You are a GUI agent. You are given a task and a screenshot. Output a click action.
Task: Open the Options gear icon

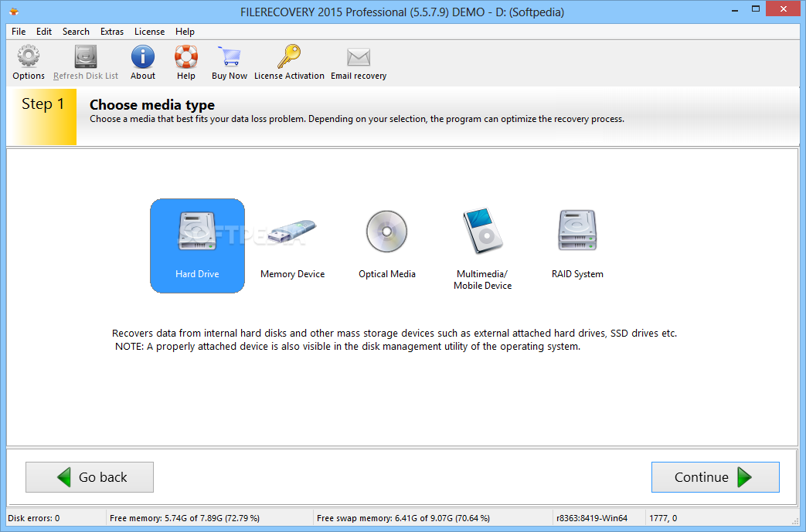[x=29, y=56]
